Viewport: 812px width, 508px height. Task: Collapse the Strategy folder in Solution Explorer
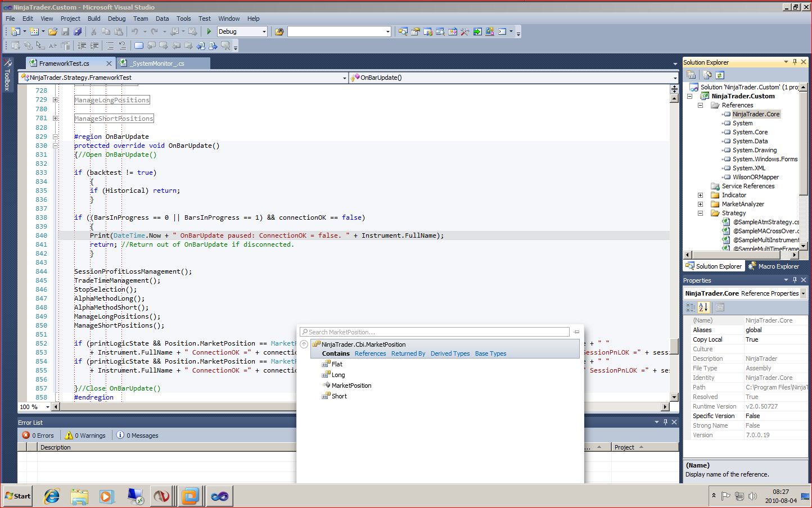(x=701, y=213)
